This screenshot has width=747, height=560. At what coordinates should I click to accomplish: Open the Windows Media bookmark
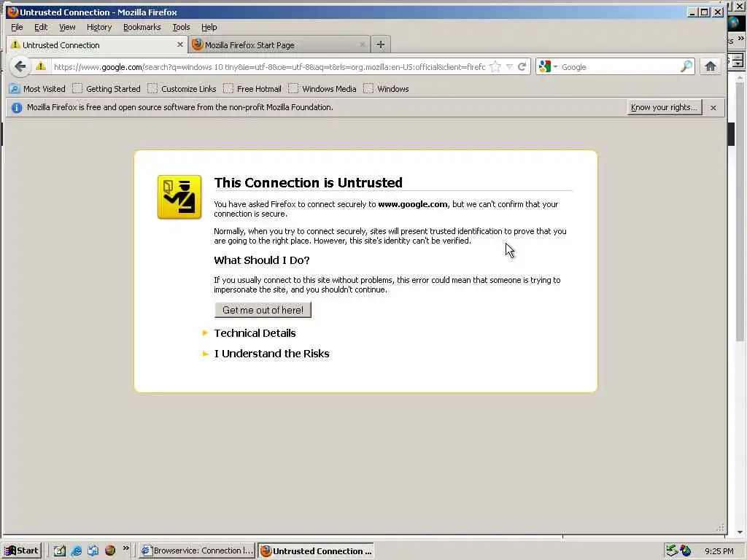coord(322,88)
